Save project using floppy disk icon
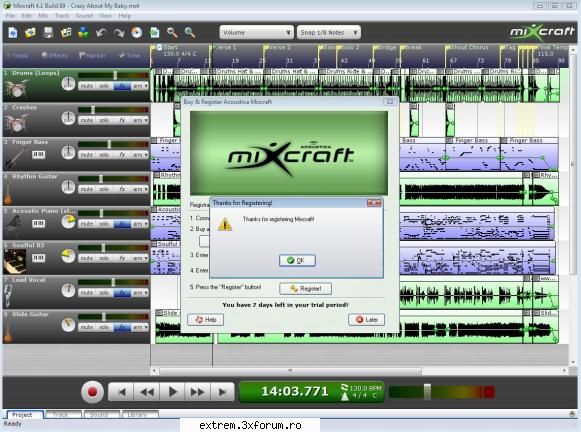The image size is (581, 432). (48, 33)
